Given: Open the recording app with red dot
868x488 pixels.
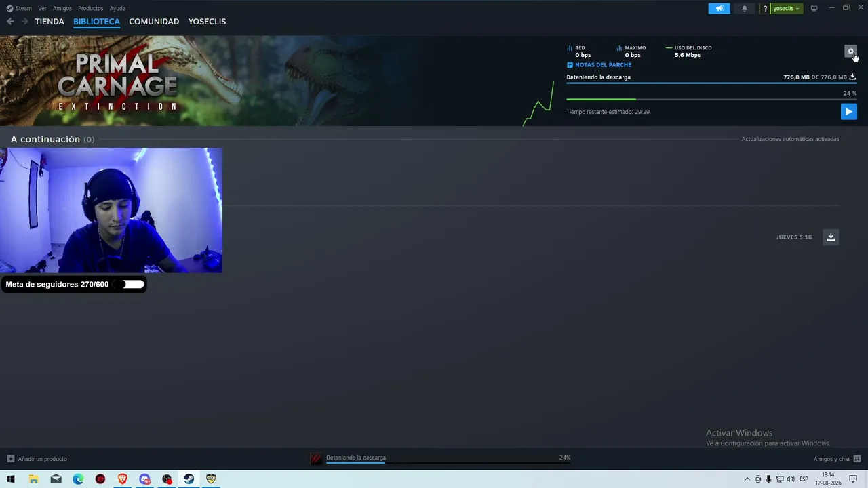Looking at the screenshot, I should tap(167, 479).
